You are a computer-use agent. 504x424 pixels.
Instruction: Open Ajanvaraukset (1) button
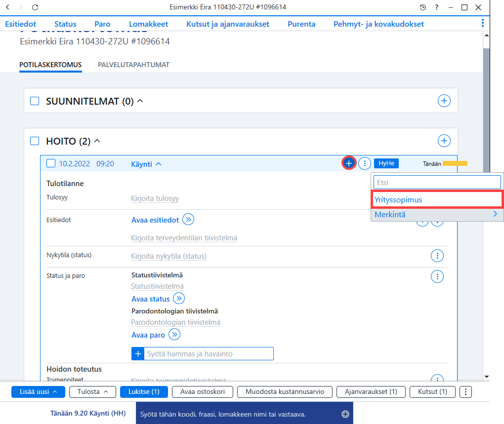pos(371,392)
